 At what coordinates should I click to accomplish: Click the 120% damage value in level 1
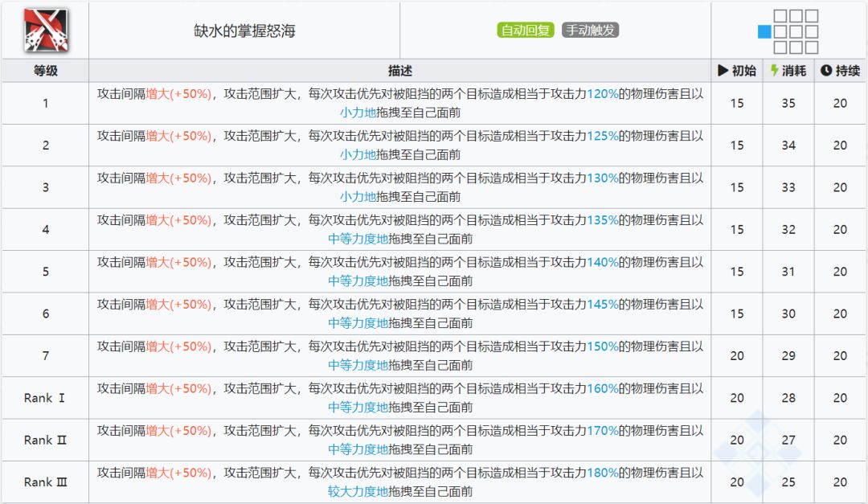(603, 94)
